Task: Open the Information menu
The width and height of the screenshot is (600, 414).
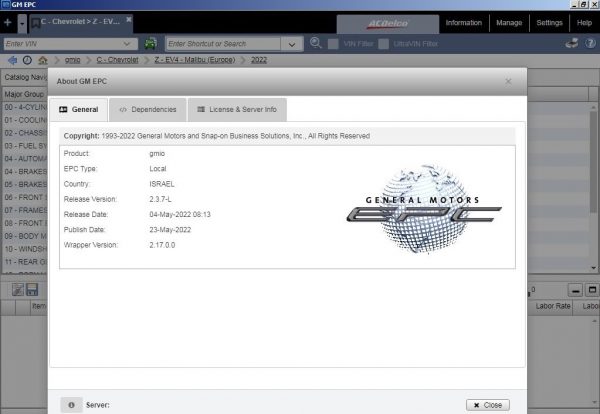Action: click(x=463, y=23)
